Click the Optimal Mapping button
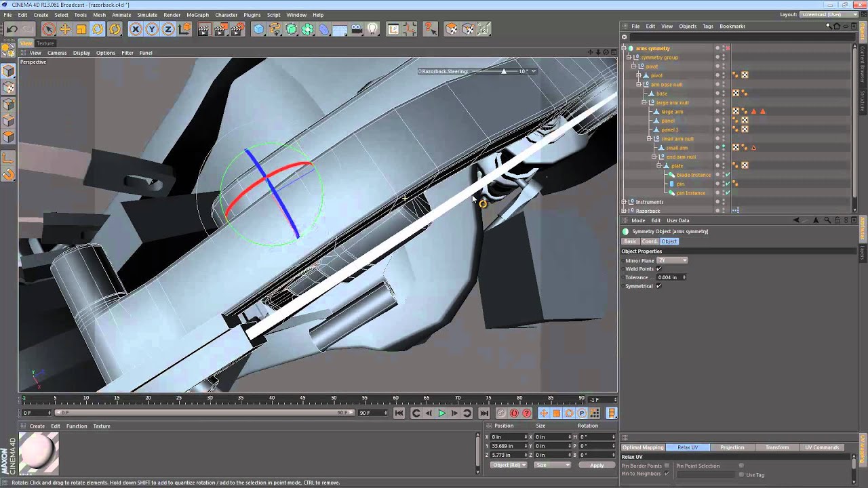The image size is (868, 488). [x=643, y=447]
